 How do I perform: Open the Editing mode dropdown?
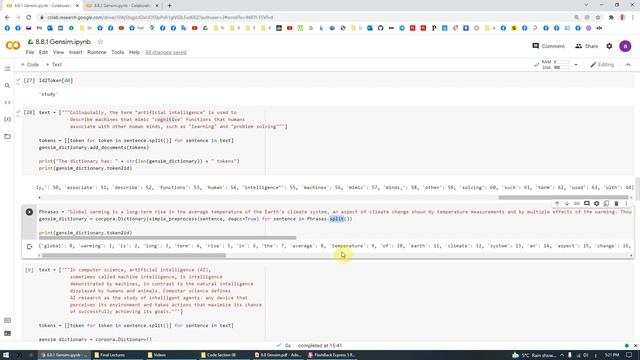(x=602, y=64)
